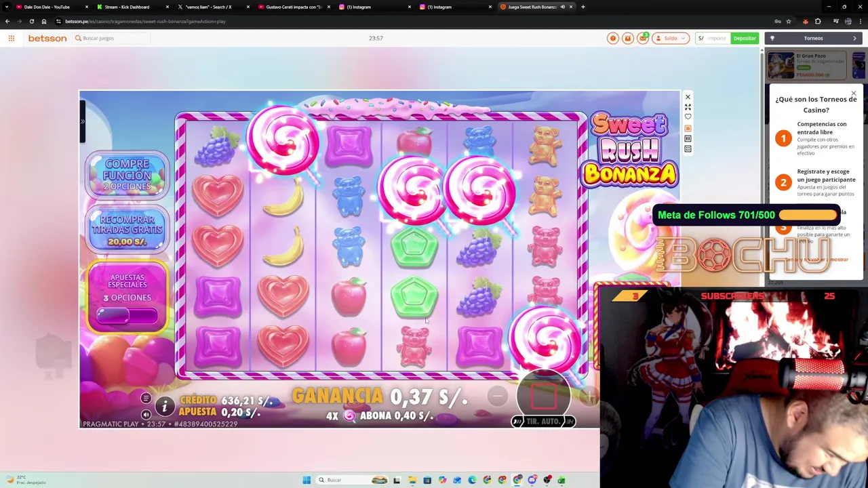868x488 pixels.
Task: Open the taskbar weather widget
Action: tap(27, 480)
